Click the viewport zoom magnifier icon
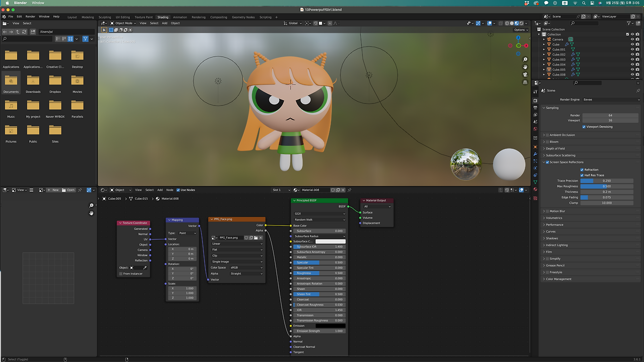The height and width of the screenshot is (362, 644). coord(525,60)
